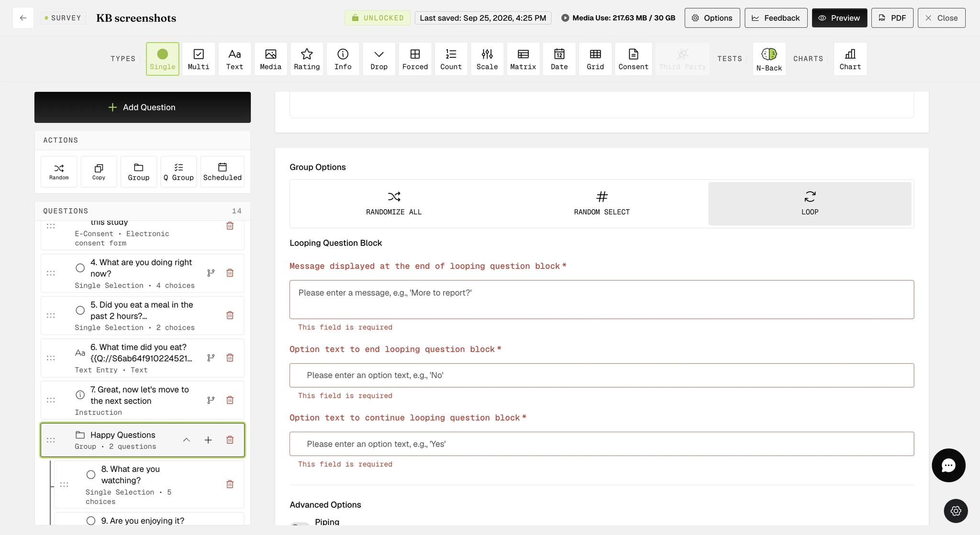Select the RANDOM SELECT group option
This screenshot has height=535, width=980.
pyautogui.click(x=602, y=203)
